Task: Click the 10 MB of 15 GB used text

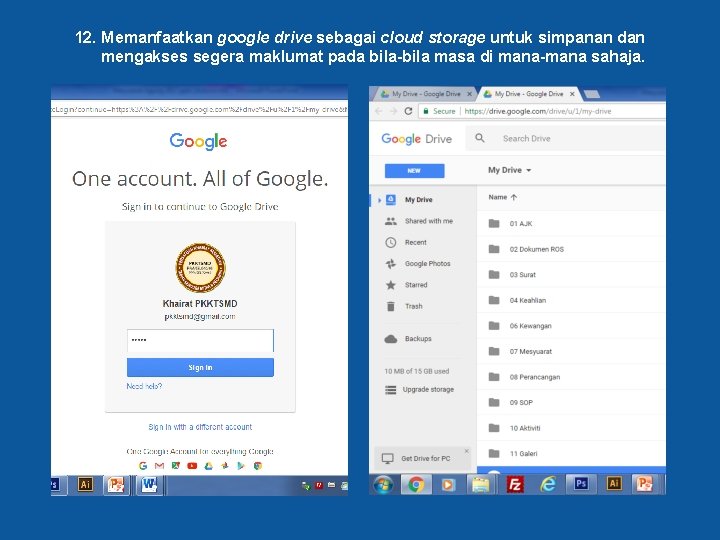Action: (x=416, y=371)
